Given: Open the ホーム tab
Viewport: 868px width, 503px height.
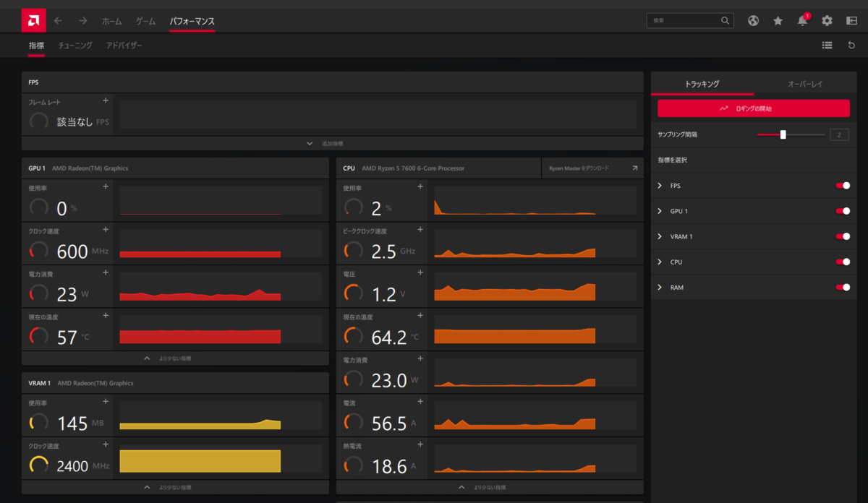Looking at the screenshot, I should (x=111, y=21).
